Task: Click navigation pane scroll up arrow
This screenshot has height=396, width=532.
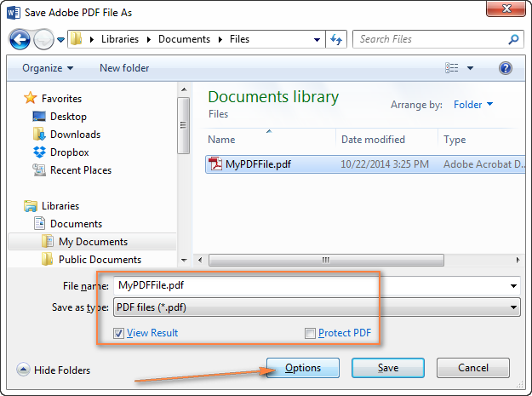Action: (x=184, y=89)
